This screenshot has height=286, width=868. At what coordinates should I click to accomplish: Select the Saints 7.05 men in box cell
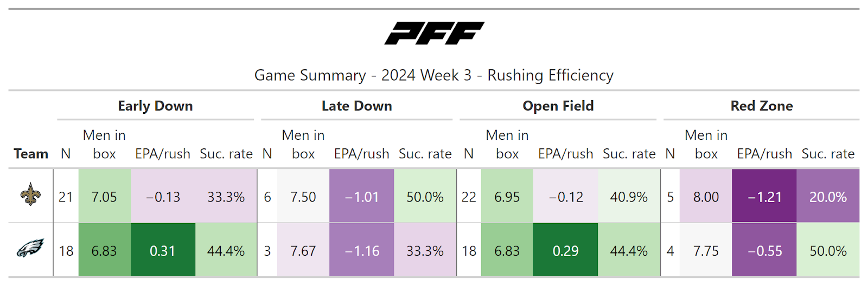(104, 197)
